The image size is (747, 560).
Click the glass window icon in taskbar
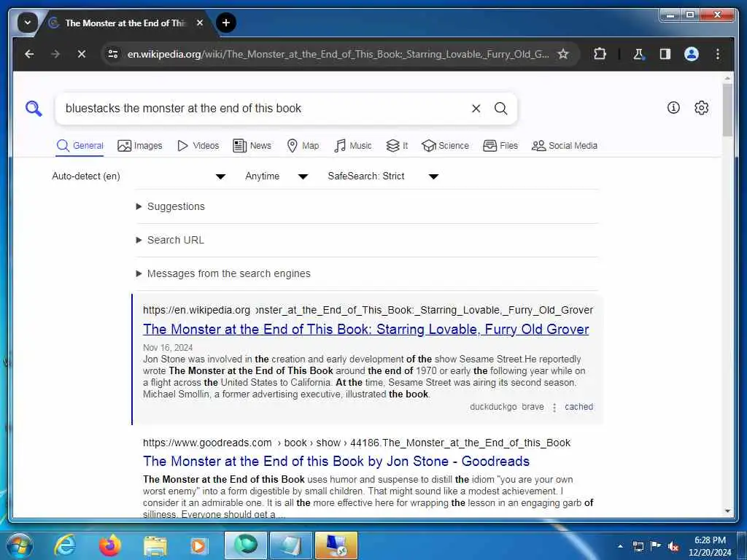[291, 545]
